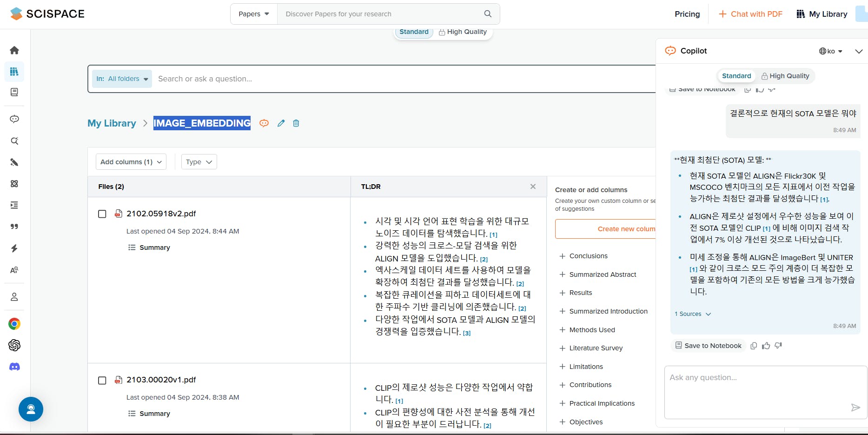Image resolution: width=868 pixels, height=435 pixels.
Task: Expand Summary for 2102.05918v2.pdf
Action: point(149,248)
